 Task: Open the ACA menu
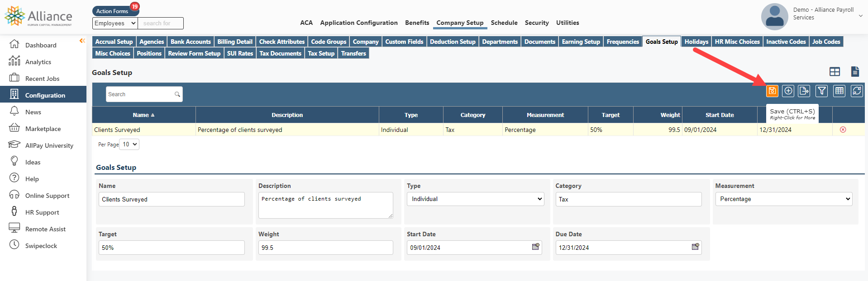306,23
